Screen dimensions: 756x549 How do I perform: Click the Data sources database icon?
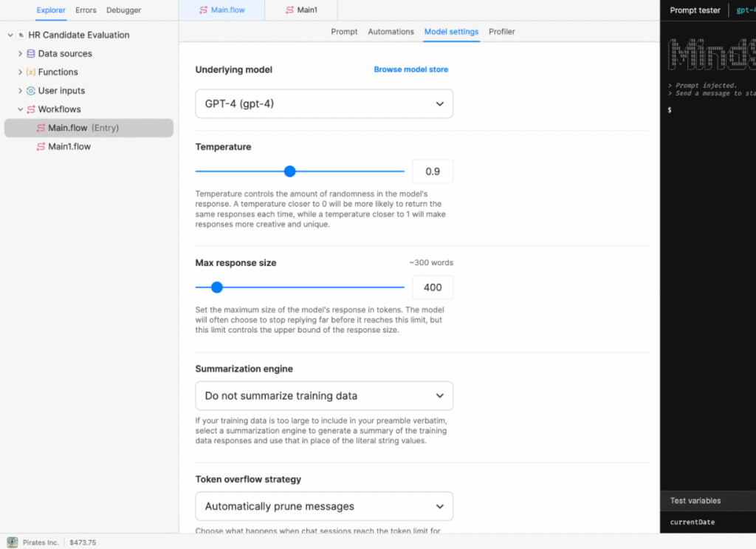pyautogui.click(x=31, y=54)
